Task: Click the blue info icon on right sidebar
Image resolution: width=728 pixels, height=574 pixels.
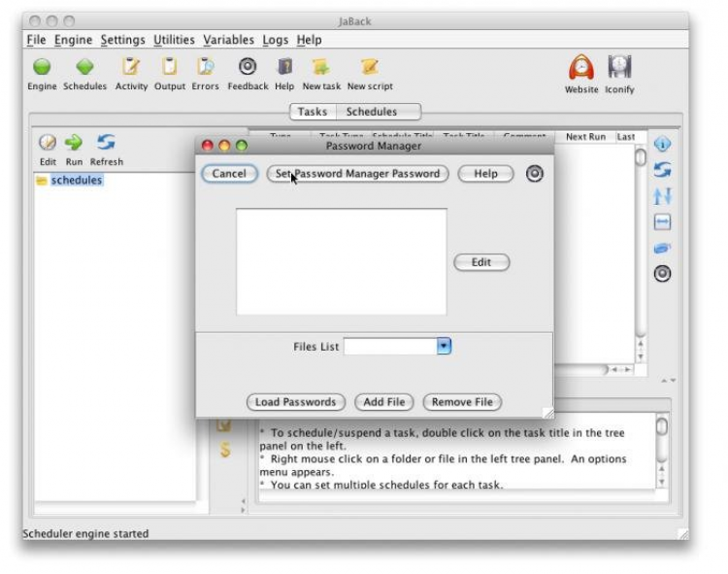Action: click(x=662, y=145)
